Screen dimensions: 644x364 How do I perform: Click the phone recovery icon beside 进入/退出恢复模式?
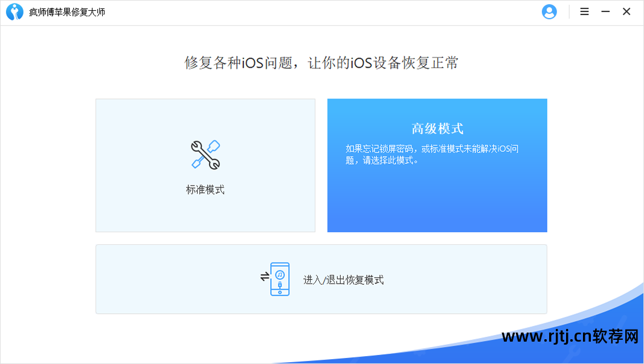[279, 279]
